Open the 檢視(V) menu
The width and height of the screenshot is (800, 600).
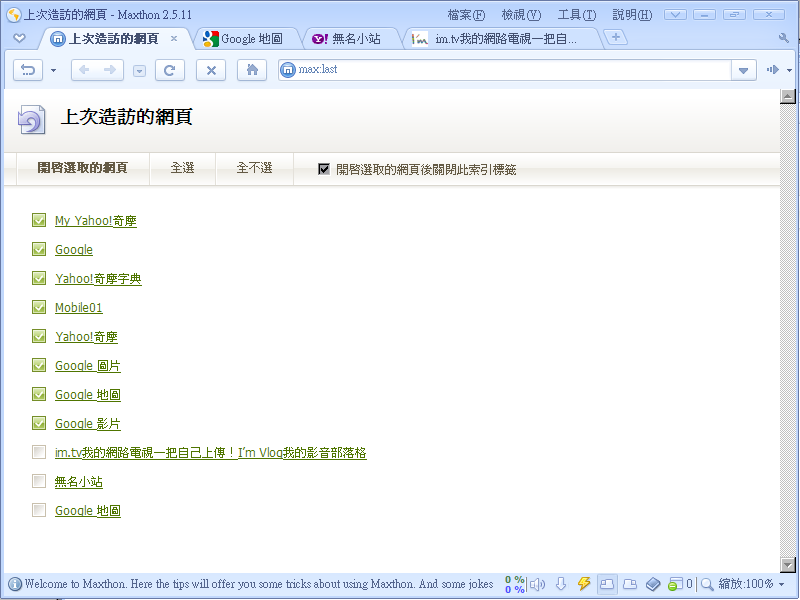pyautogui.click(x=521, y=15)
